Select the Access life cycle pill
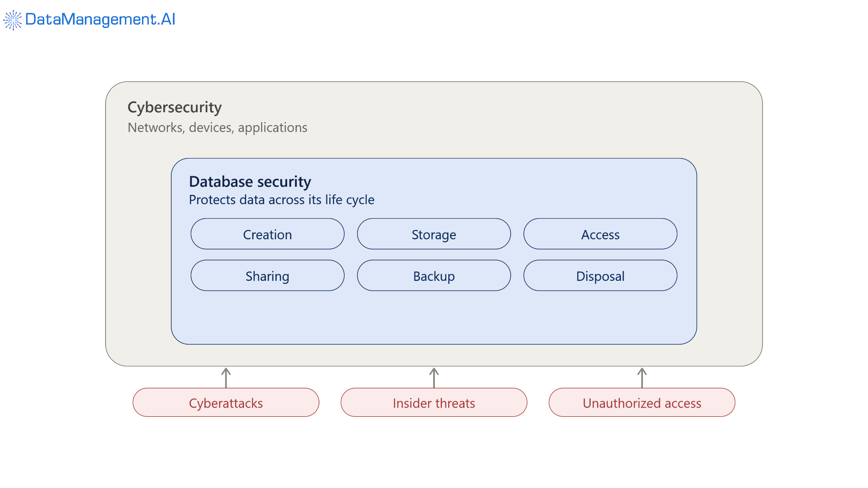This screenshot has height=488, width=868. (600, 234)
